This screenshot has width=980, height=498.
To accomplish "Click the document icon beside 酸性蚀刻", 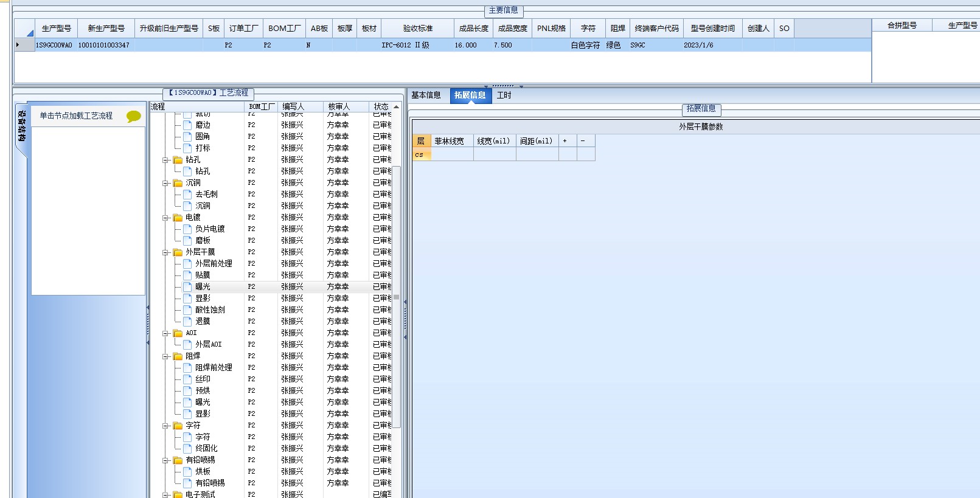I will pyautogui.click(x=188, y=310).
